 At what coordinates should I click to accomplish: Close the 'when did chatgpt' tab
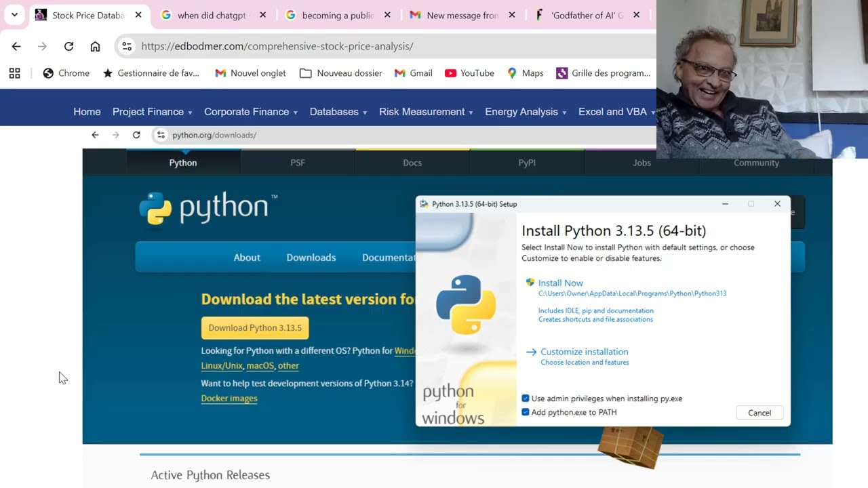[x=263, y=15]
